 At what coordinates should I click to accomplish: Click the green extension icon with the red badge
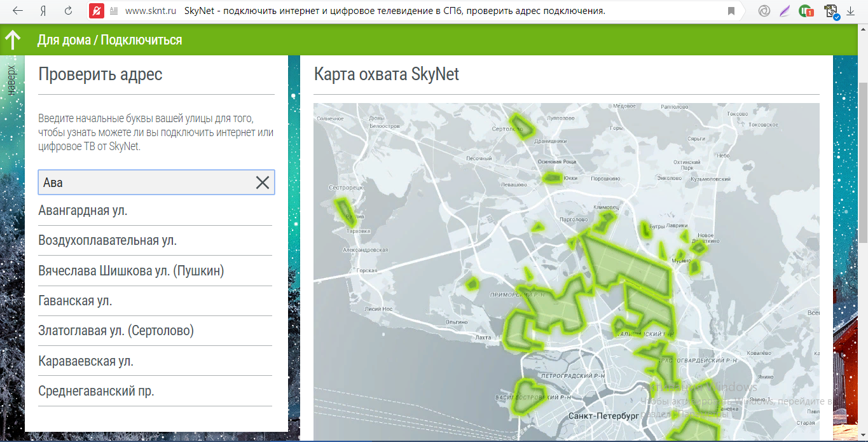806,11
